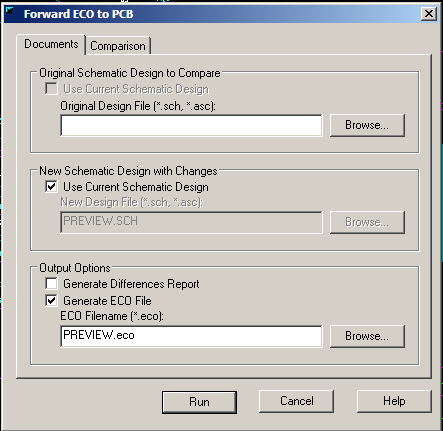This screenshot has height=431, width=443.
Task: Click the Browse button beside PREVIEW.SCH
Action: [x=367, y=222]
